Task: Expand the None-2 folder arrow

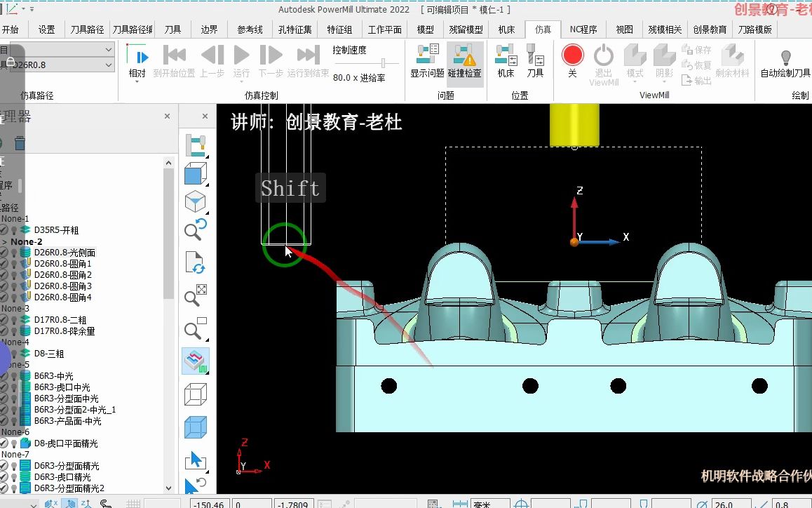Action: (5, 241)
